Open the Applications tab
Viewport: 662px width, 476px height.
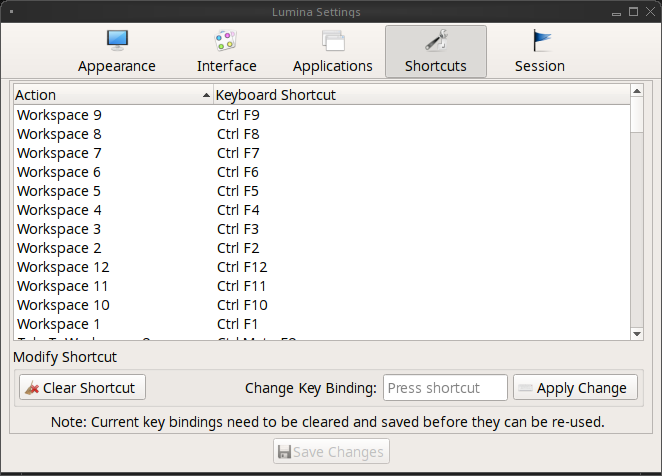333,52
